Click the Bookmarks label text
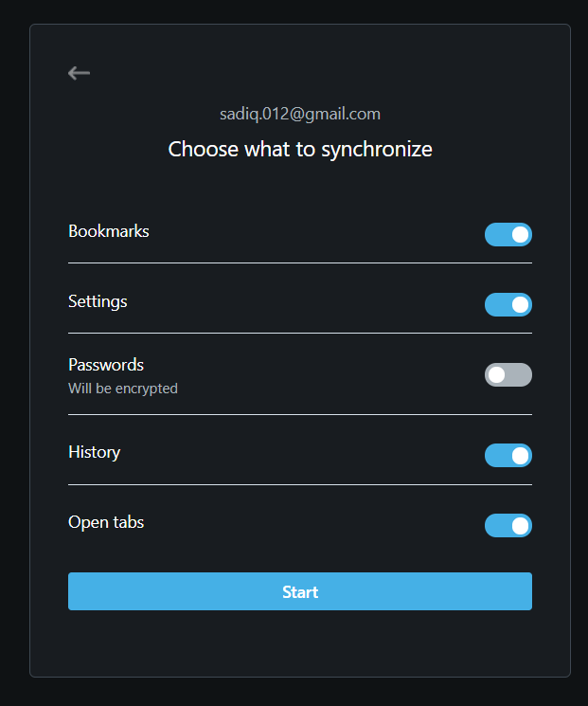 (109, 231)
